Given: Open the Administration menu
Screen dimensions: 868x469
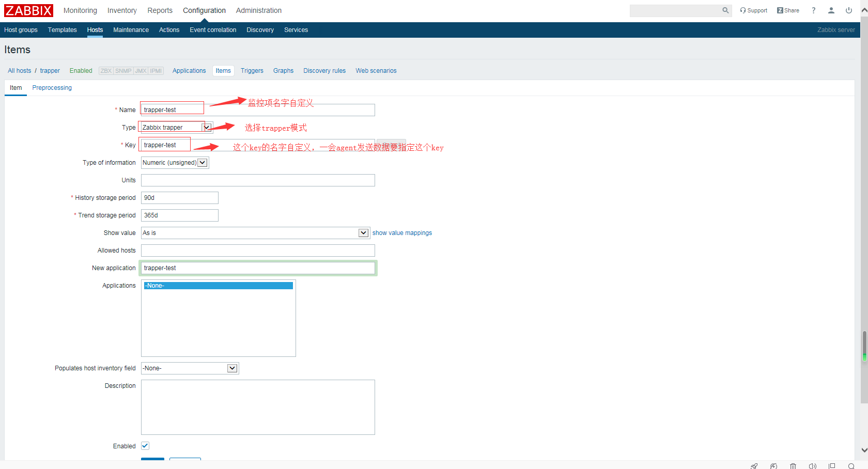Looking at the screenshot, I should [259, 10].
